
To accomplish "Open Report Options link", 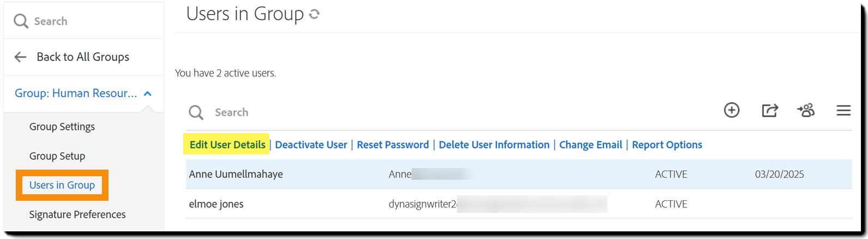I will point(667,145).
